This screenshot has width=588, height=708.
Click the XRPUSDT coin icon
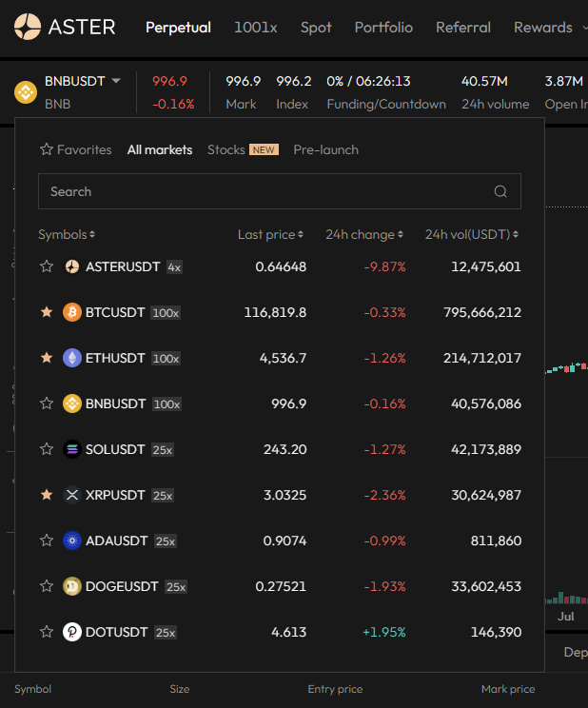71,495
